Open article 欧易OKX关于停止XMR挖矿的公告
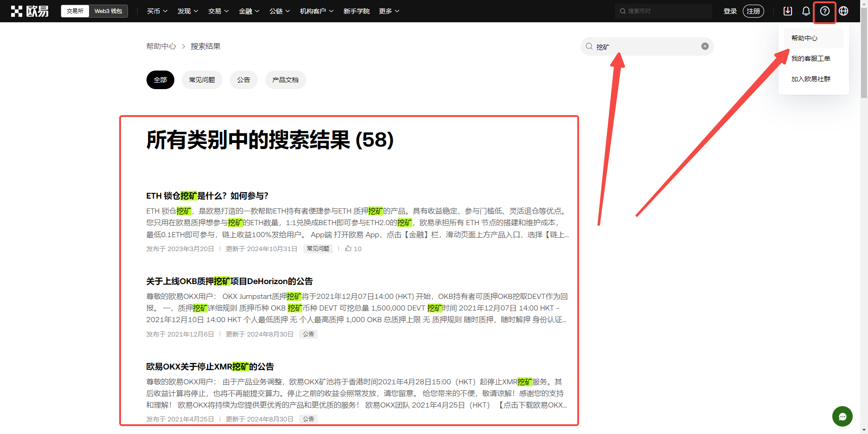This screenshot has height=434, width=868. (210, 367)
